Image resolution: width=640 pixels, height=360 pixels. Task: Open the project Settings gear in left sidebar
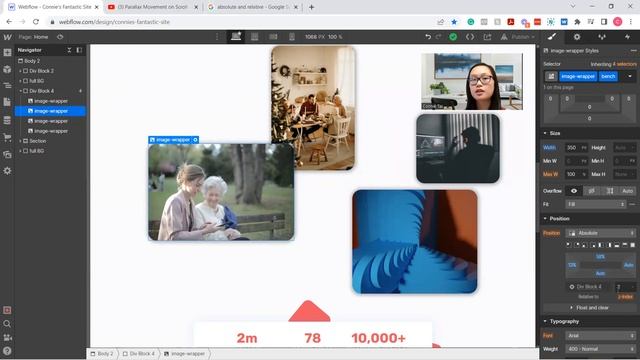7,171
